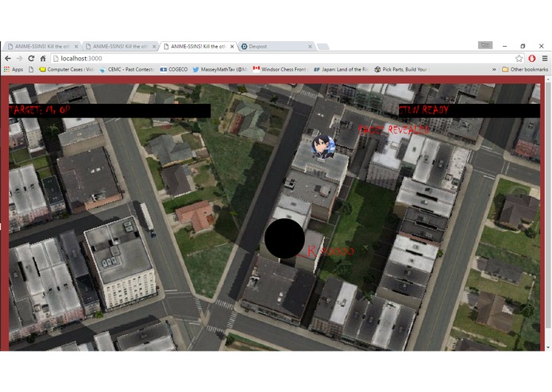This screenshot has width=552, height=392.
Task: Open the Pick Parts, Build Your bookmark
Action: 401,70
